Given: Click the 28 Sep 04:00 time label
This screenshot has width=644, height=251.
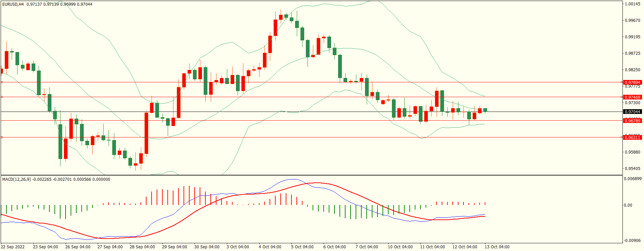Looking at the screenshot, I should point(142,247).
